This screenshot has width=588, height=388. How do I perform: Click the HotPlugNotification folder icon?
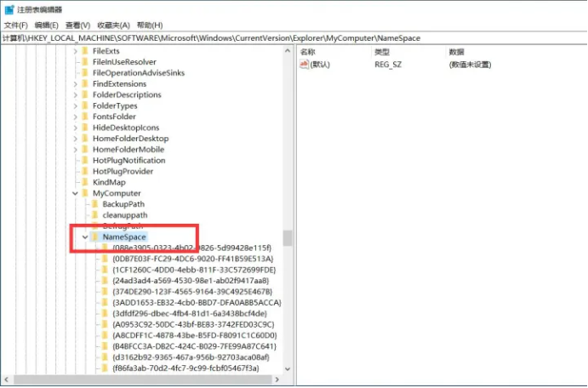(x=85, y=160)
